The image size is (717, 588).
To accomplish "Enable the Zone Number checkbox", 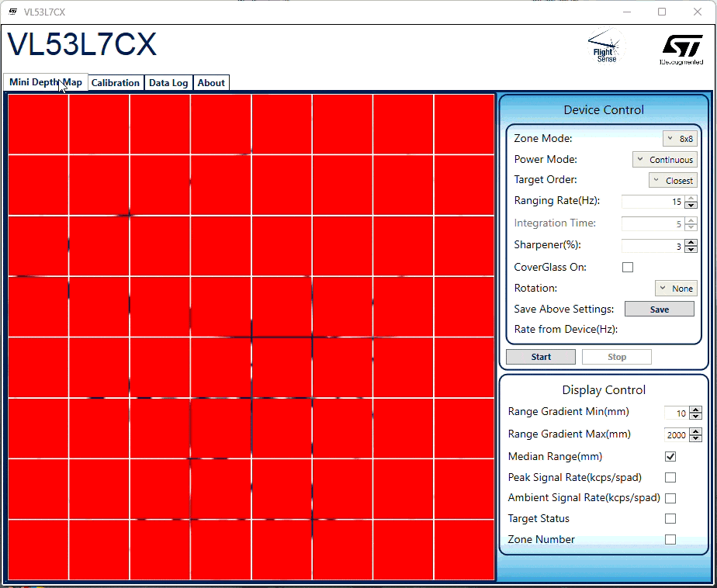I will [670, 539].
